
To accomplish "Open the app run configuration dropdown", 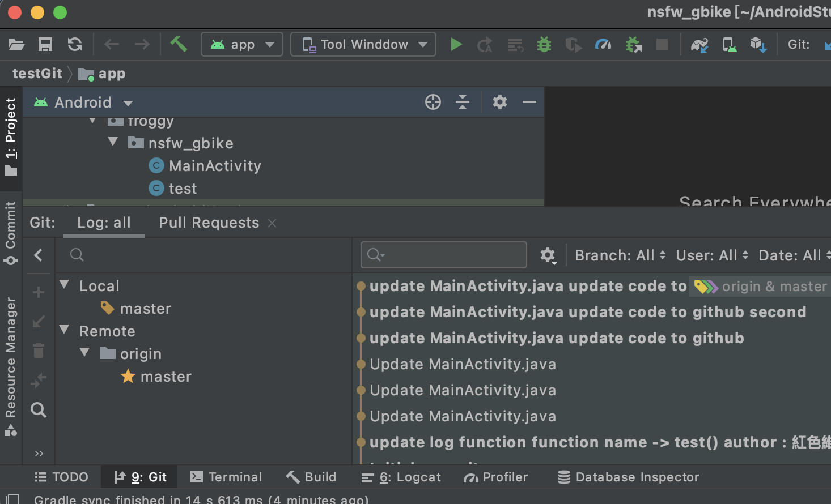I will [242, 44].
